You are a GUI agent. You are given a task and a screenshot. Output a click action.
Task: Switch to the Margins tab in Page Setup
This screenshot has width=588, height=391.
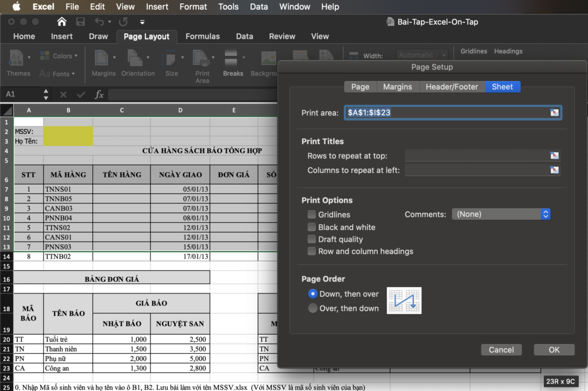point(397,87)
